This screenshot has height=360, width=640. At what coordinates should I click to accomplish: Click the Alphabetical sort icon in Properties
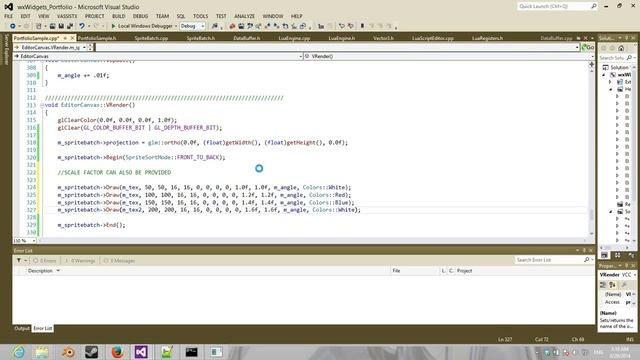point(612,285)
